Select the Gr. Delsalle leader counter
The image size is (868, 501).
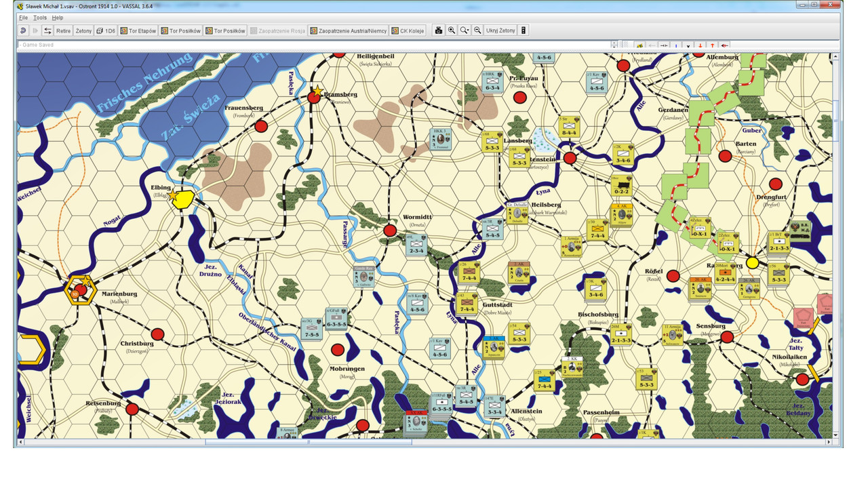(517, 213)
